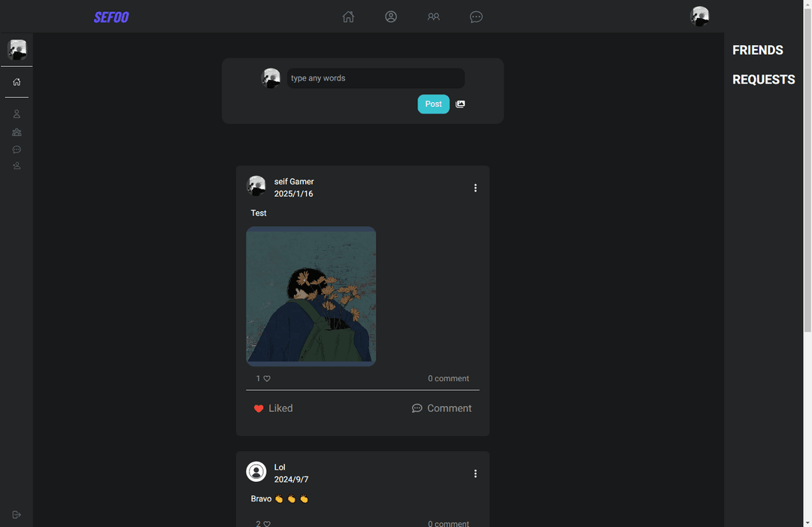Select the user profile icon in left sidebar
812x527 pixels.
[17, 114]
